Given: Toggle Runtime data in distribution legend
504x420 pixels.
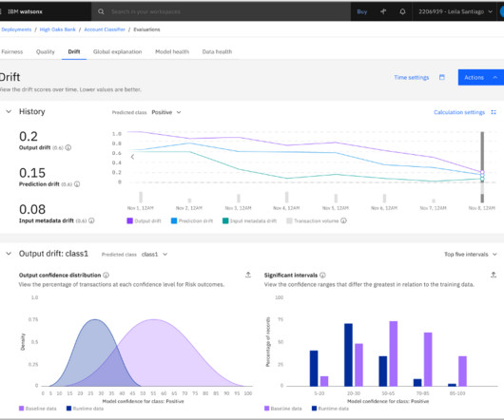Looking at the screenshot, I should coord(85,409).
